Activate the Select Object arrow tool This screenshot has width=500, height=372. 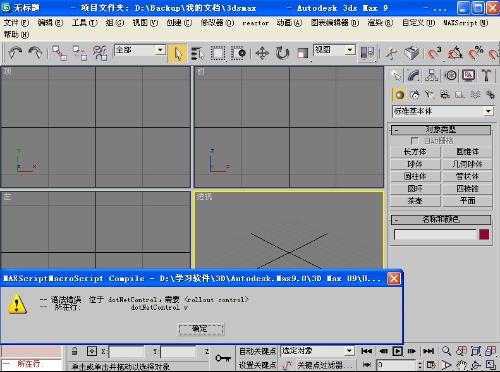pyautogui.click(x=177, y=53)
